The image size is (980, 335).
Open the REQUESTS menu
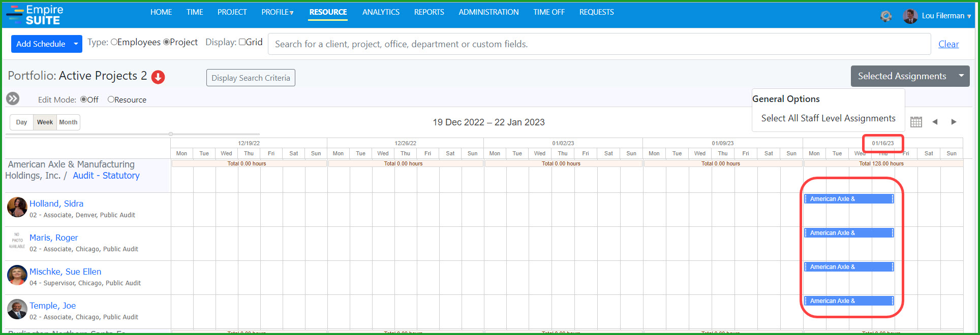pyautogui.click(x=597, y=12)
